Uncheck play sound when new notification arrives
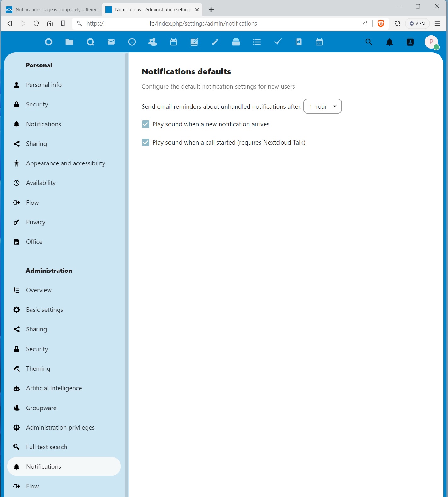Image resolution: width=448 pixels, height=497 pixels. point(146,124)
